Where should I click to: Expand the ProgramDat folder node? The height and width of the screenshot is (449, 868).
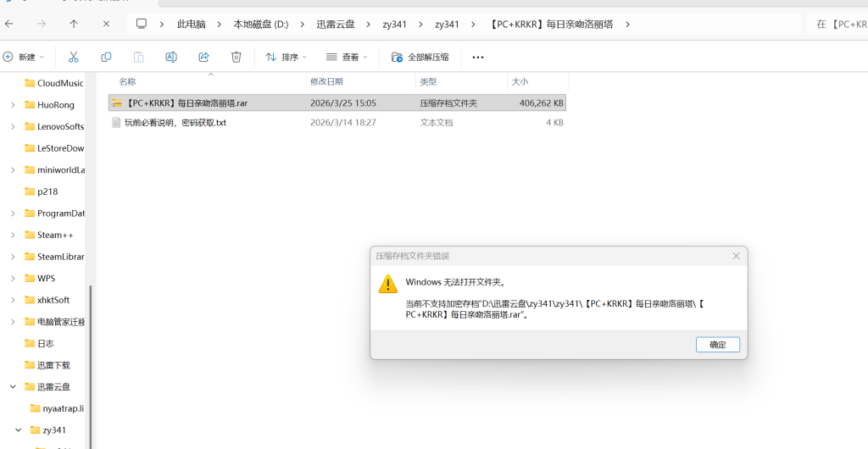tap(13, 213)
